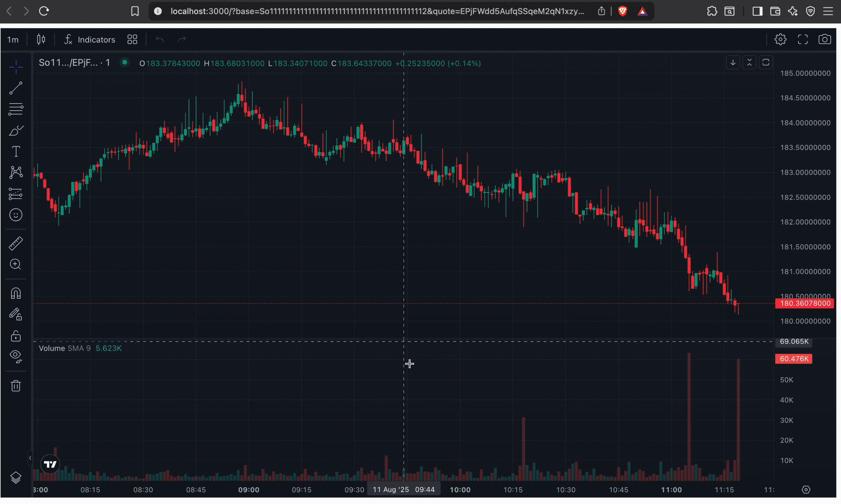Screen dimensions: 841x504
Task: Open the emoji icons tool
Action: (16, 215)
